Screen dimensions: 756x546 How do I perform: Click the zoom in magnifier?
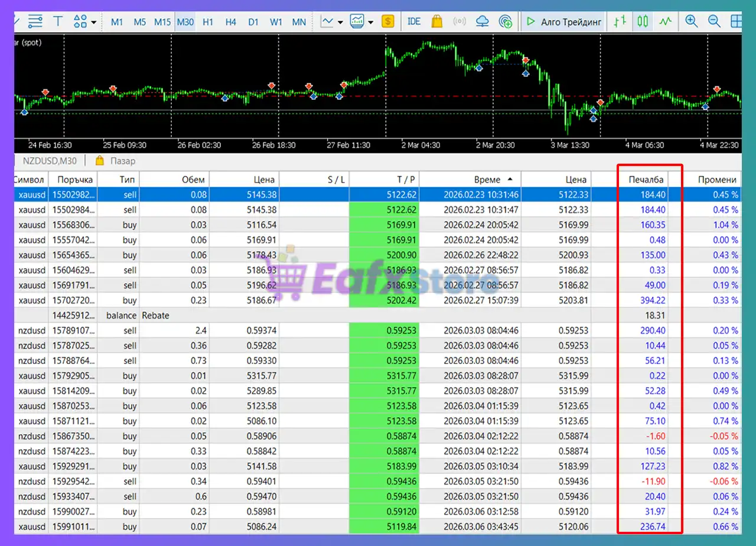(x=691, y=21)
